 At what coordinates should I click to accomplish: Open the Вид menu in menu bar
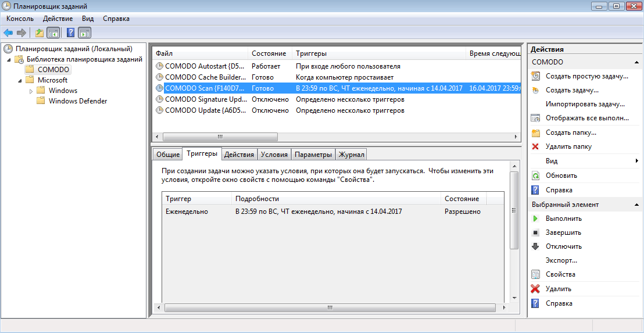[88, 19]
